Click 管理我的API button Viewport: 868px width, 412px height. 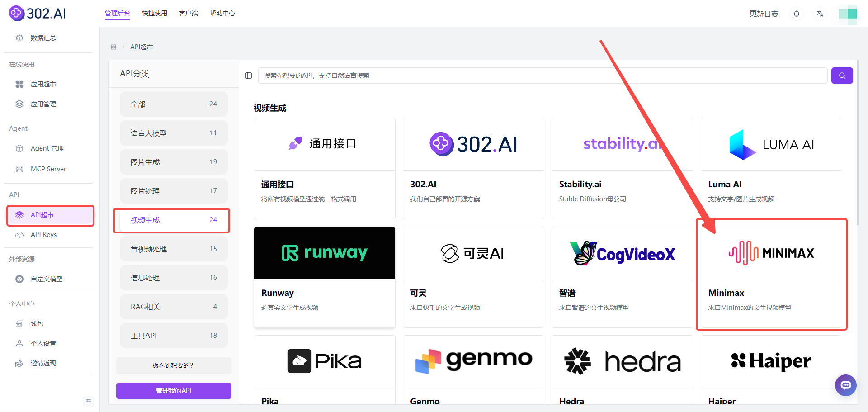point(174,391)
